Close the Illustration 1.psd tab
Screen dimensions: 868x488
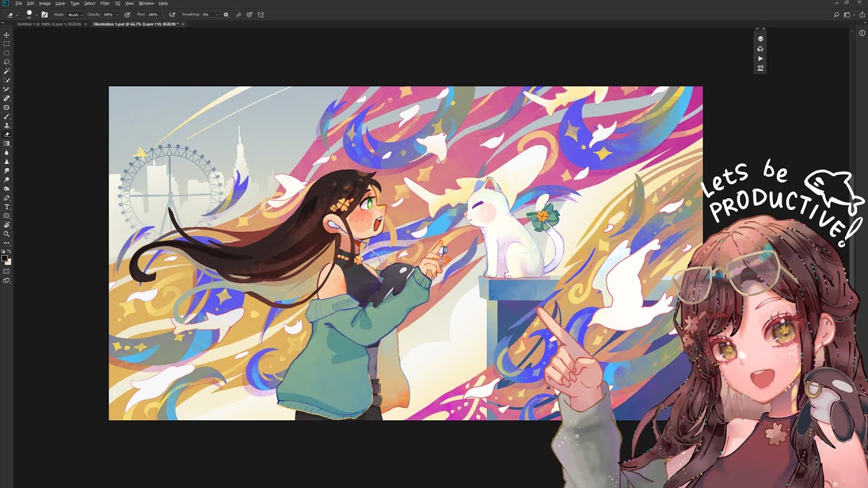pos(183,24)
